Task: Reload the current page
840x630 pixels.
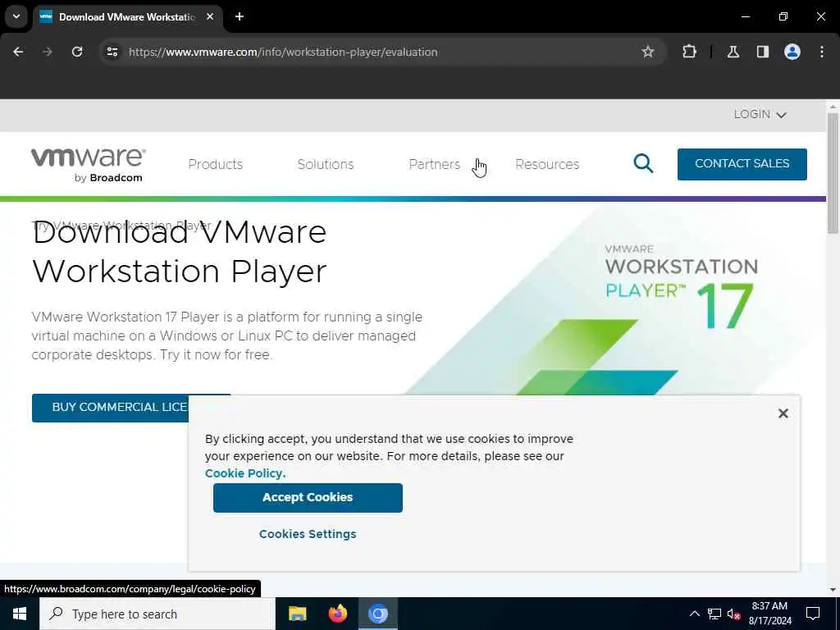Action: pyautogui.click(x=77, y=52)
